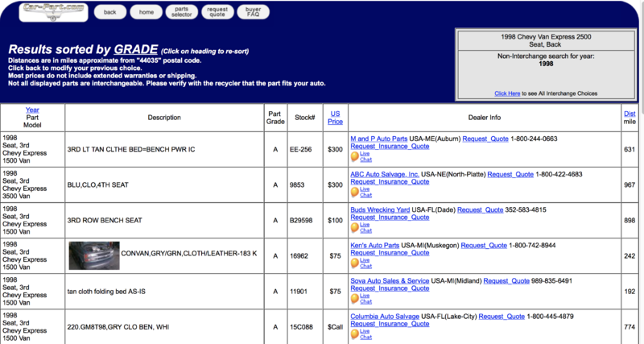Open Sova Auto Sales & Service link
Viewport: 644px width, 344px height.
390,280
